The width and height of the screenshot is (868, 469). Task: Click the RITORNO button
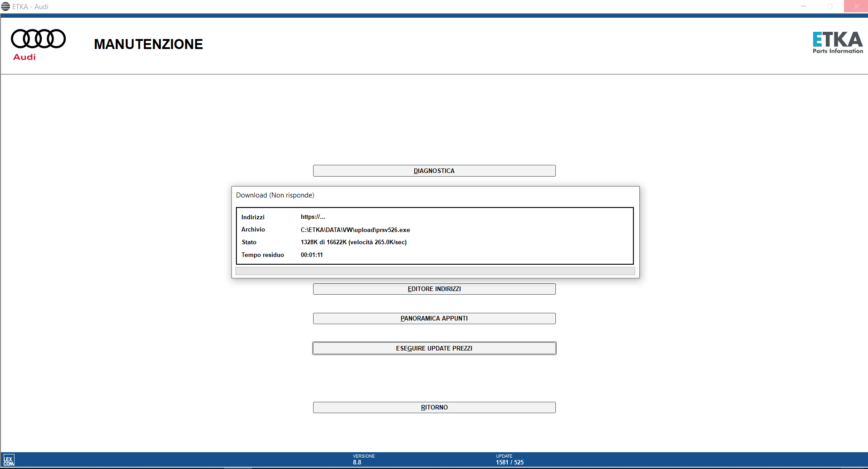pos(434,407)
